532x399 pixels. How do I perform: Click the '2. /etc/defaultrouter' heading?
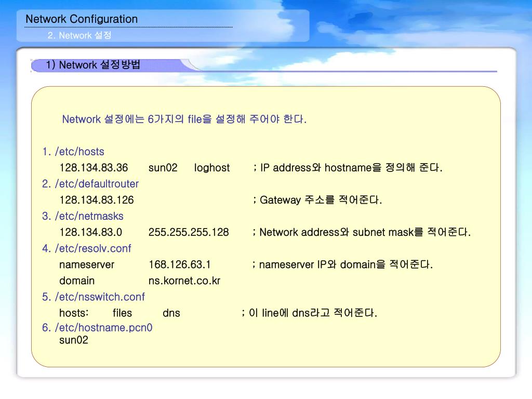tap(90, 183)
